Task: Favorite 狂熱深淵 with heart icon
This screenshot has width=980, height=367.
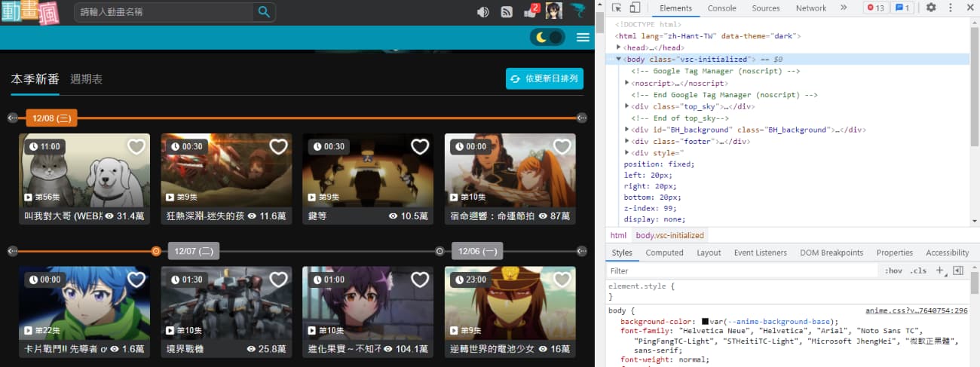Action: [278, 146]
